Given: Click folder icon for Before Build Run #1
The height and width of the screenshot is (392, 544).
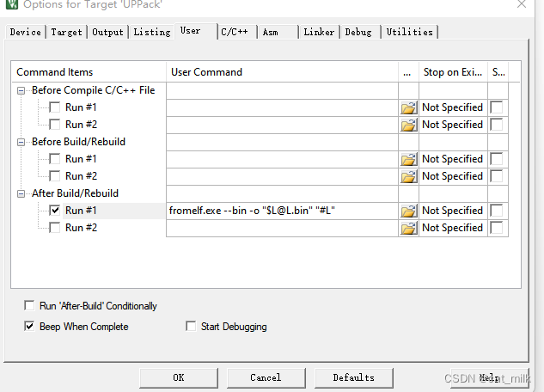Looking at the screenshot, I should (x=409, y=159).
